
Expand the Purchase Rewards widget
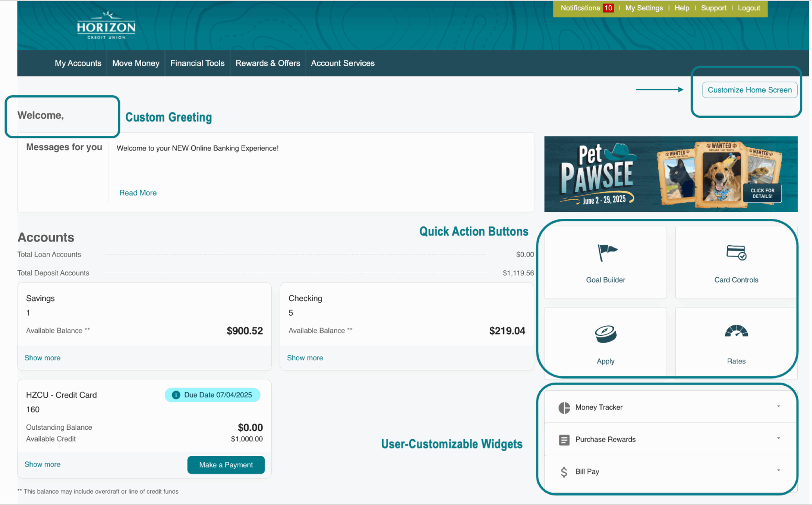(x=778, y=438)
